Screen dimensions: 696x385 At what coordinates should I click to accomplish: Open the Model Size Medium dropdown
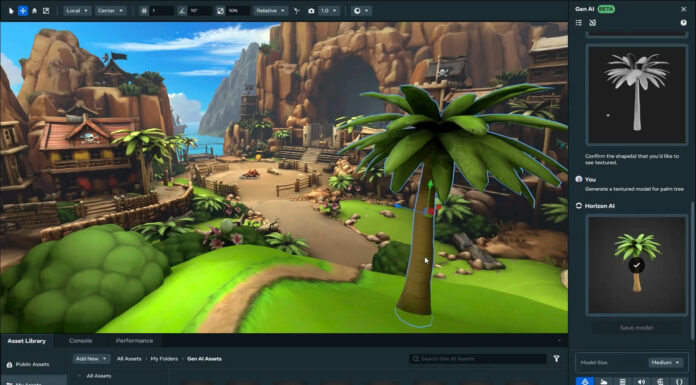coord(666,362)
